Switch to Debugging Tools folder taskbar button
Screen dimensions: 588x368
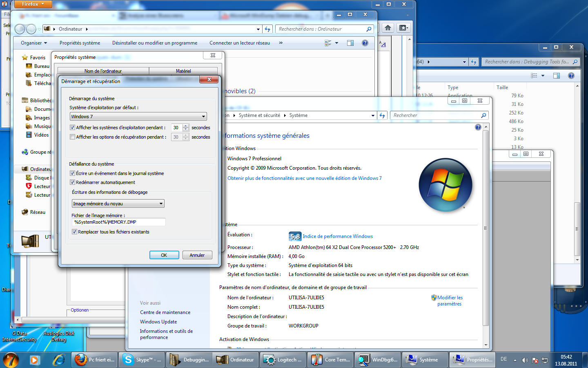[190, 360]
